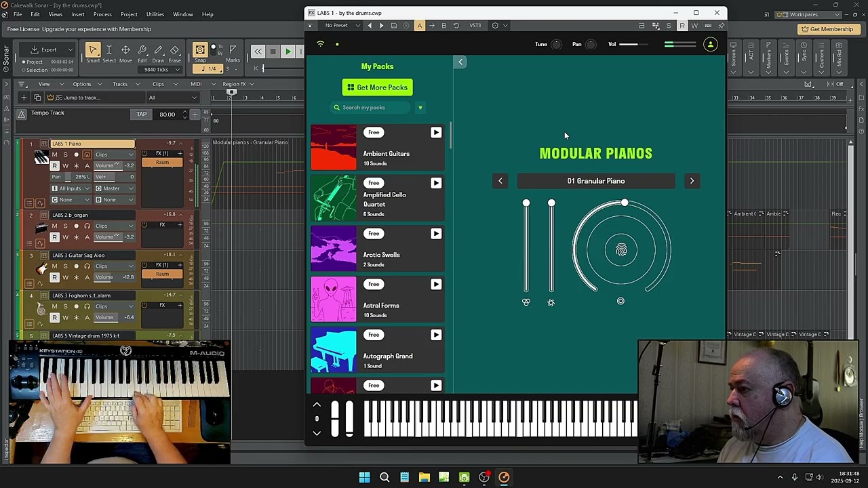Toggle automation Read on LABS 3 Foghorn track
868x488 pixels.
(54, 317)
